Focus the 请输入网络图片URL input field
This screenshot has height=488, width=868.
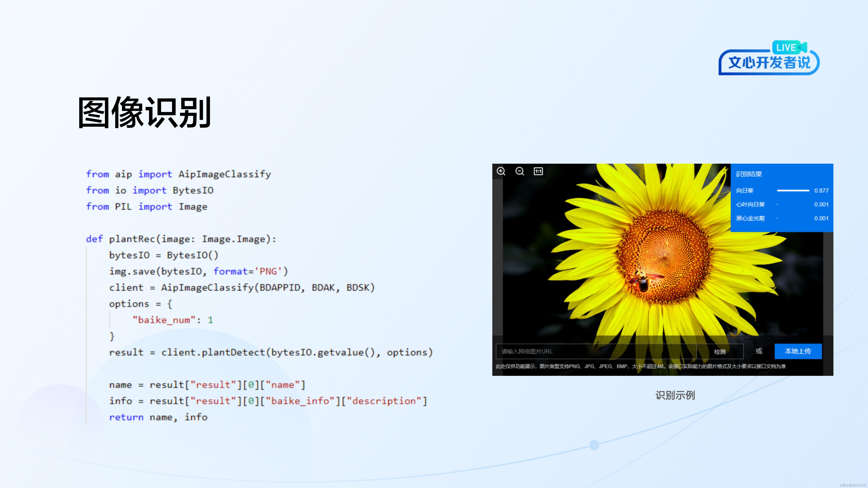point(596,351)
